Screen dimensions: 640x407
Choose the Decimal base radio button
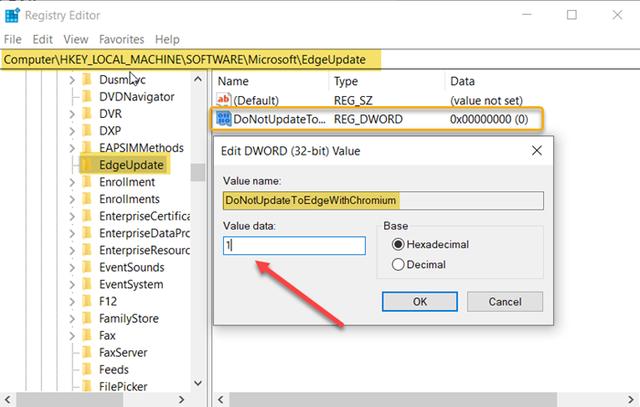click(399, 265)
